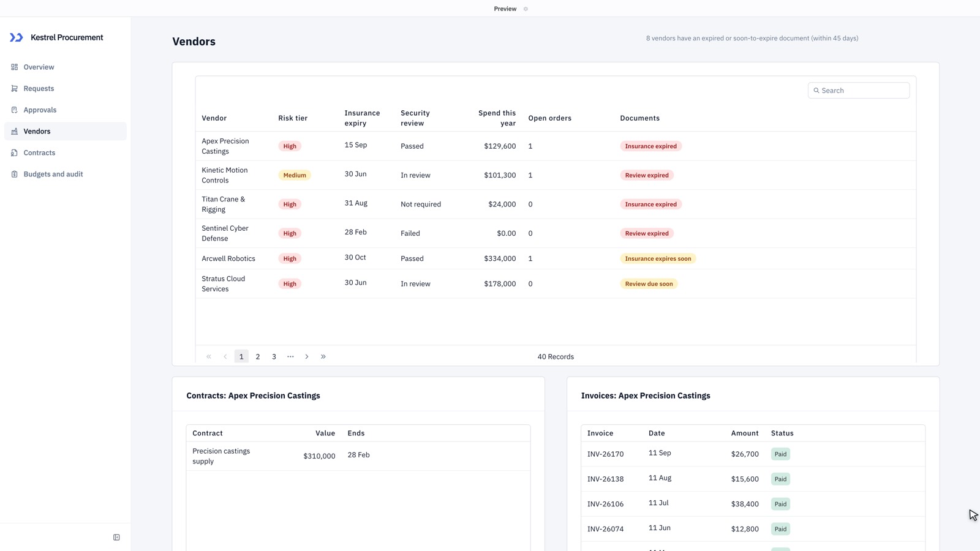Select the Stratus Cloud Services vendor row

coord(556,283)
